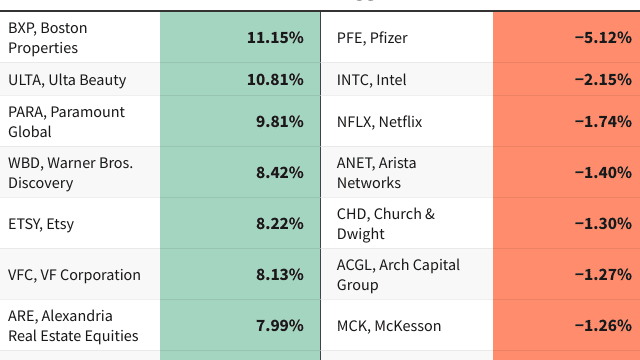The width and height of the screenshot is (640, 360).
Task: Click the MCK, McKesson −1.26% value
Action: pyautogui.click(x=603, y=326)
